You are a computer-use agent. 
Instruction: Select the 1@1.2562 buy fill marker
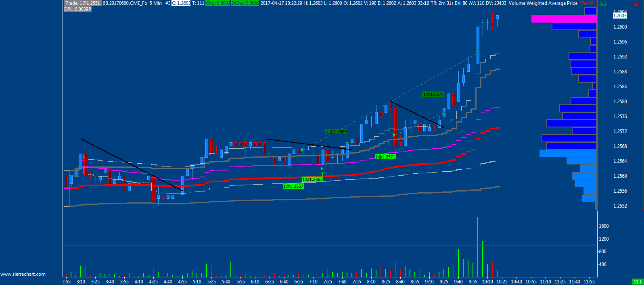313,179
